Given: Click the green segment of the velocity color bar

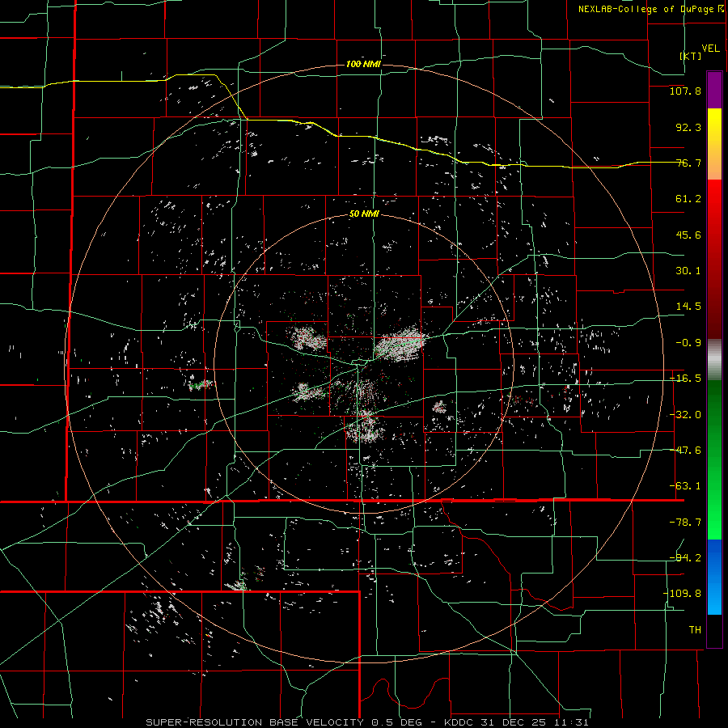Looking at the screenshot, I should [x=714, y=459].
